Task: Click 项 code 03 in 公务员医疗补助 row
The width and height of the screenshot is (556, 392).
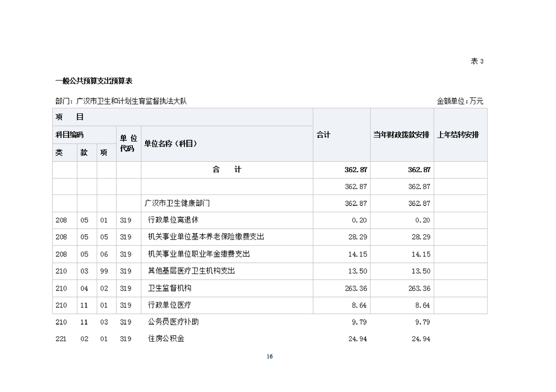Action: pos(104,322)
